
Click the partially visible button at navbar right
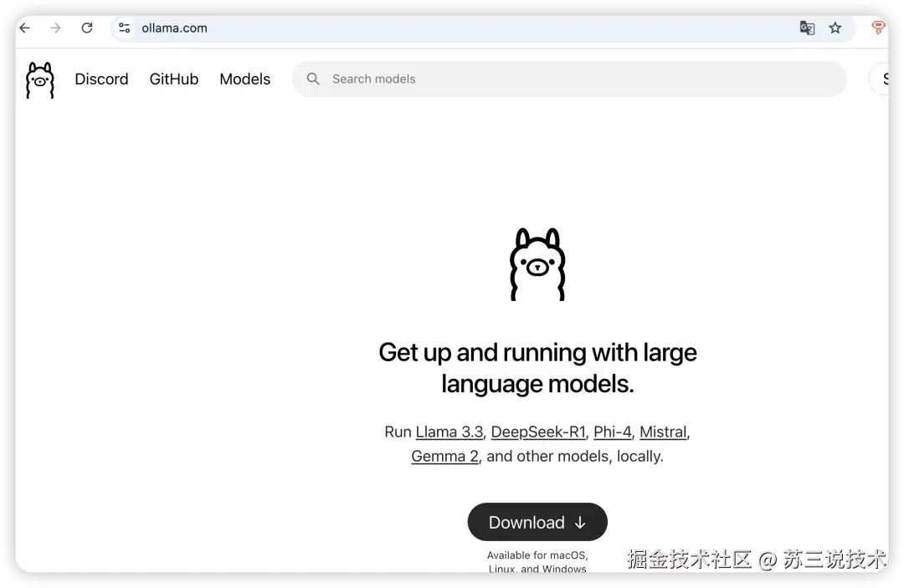coord(879,79)
